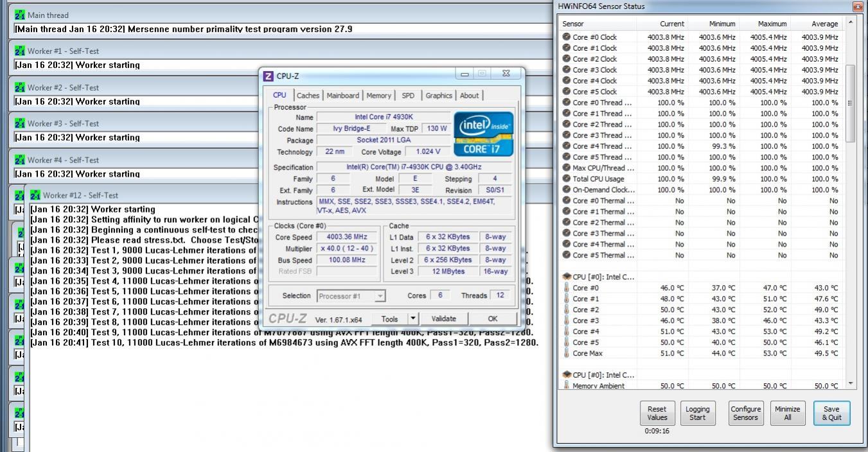Click the Intel Core i7 logo
868x452 pixels.
(x=484, y=134)
